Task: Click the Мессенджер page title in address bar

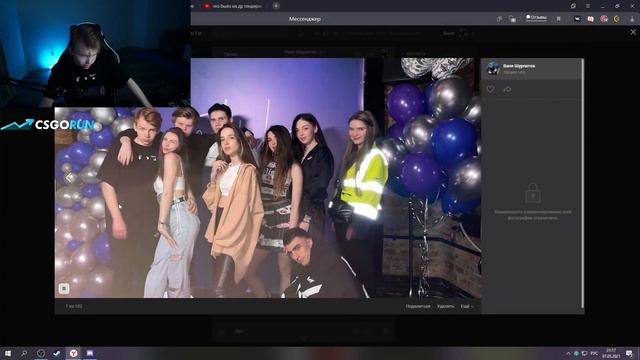Action: tap(304, 19)
